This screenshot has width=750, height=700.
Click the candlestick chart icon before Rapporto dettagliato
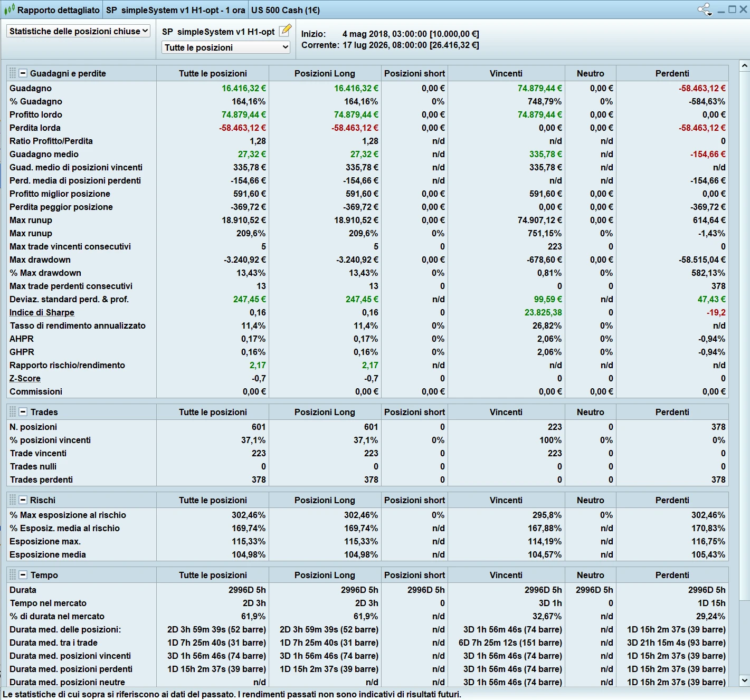click(x=10, y=9)
